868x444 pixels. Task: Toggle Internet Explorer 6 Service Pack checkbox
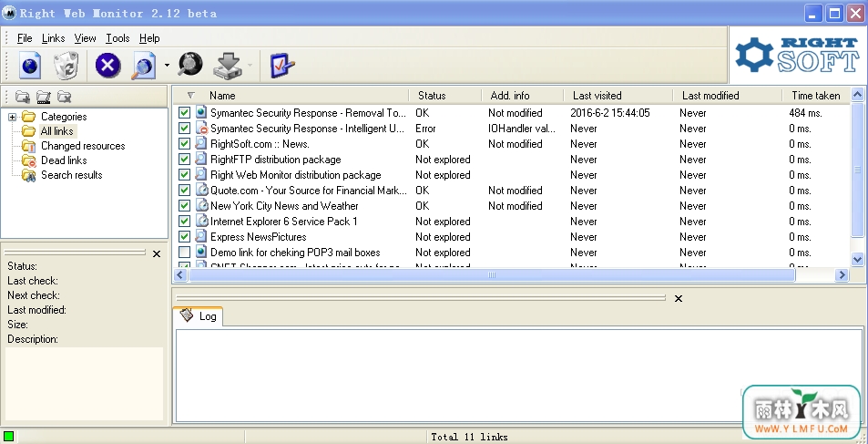pos(184,222)
